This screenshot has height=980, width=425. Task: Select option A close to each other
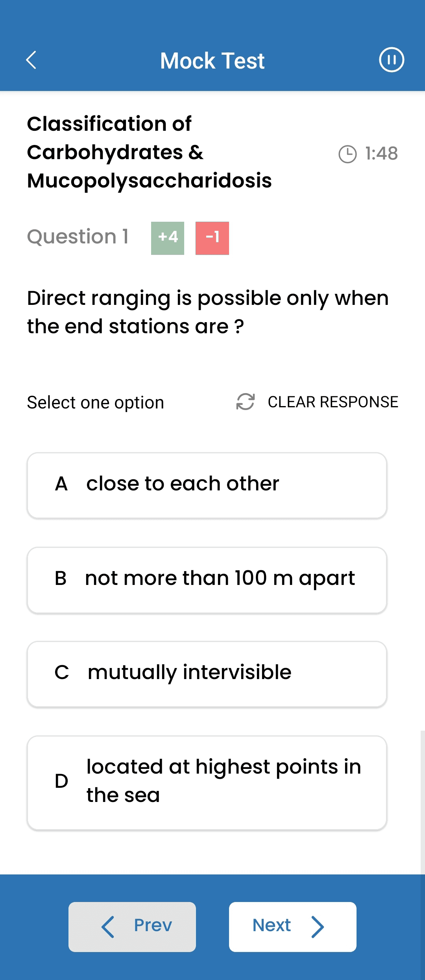[x=207, y=485]
